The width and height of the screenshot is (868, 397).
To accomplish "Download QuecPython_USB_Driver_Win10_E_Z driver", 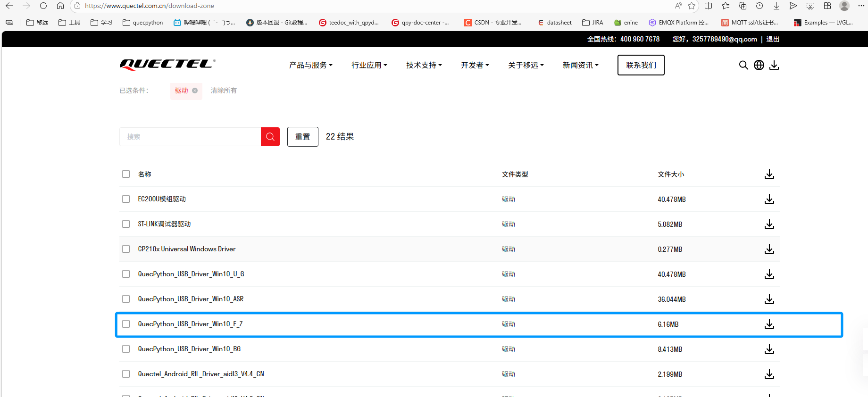I will 769,324.
